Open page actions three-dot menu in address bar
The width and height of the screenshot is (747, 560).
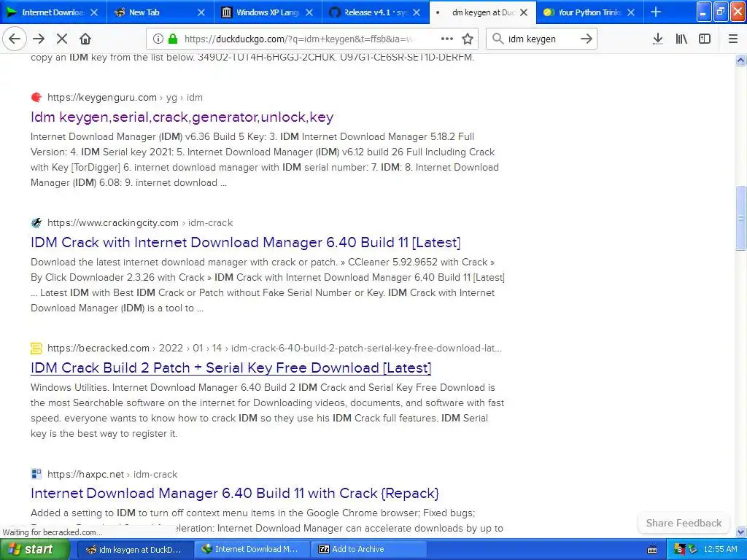tap(447, 39)
